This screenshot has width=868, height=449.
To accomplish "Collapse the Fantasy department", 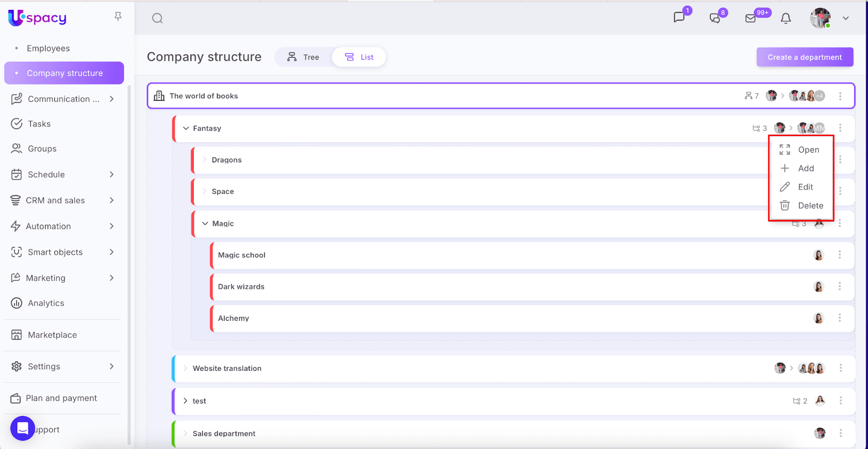I will coord(186,129).
